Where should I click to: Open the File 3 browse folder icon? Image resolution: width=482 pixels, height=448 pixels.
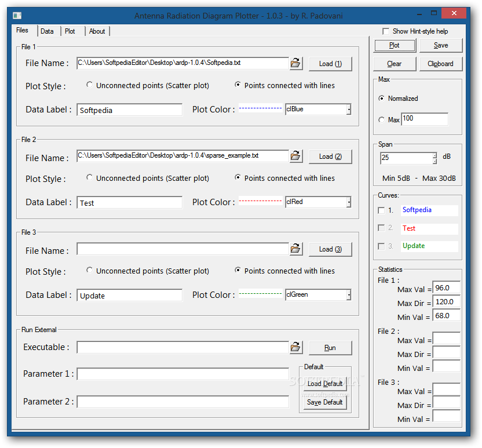point(295,249)
